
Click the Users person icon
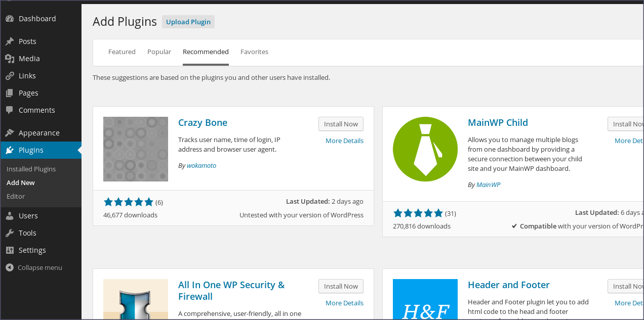pyautogui.click(x=10, y=216)
